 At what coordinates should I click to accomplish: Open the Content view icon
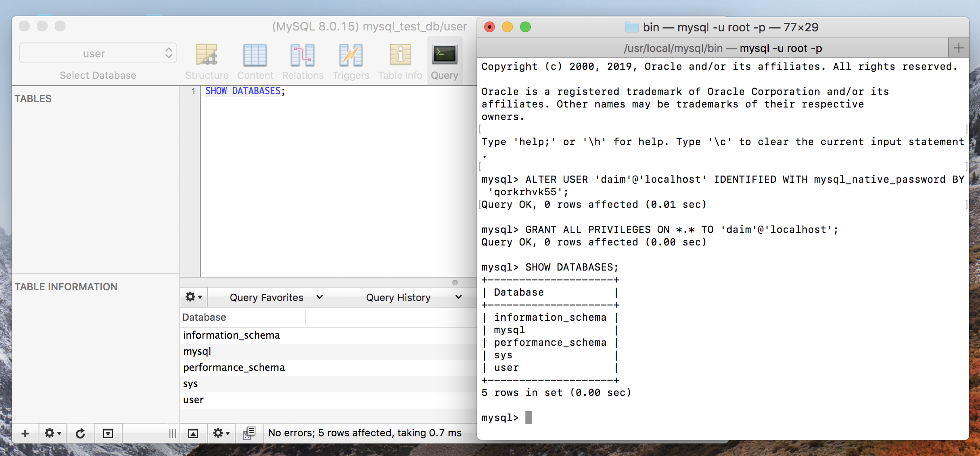tap(255, 61)
